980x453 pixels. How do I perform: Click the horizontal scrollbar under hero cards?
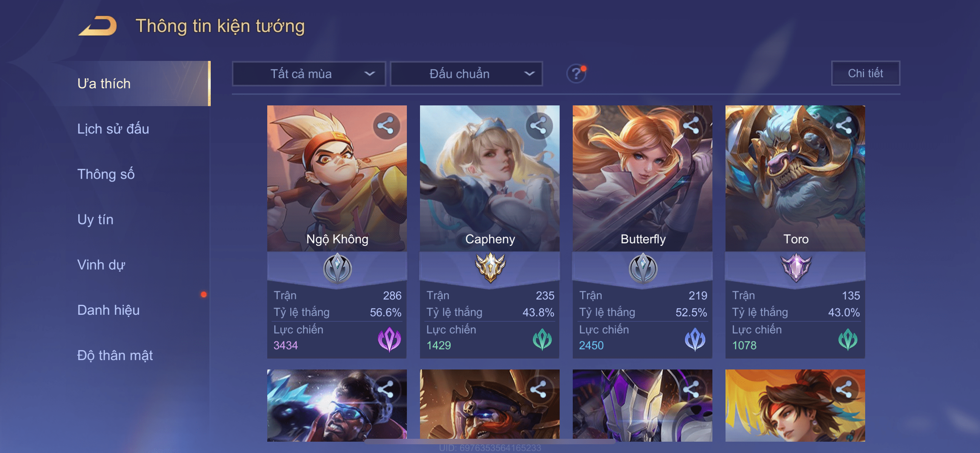point(490,442)
